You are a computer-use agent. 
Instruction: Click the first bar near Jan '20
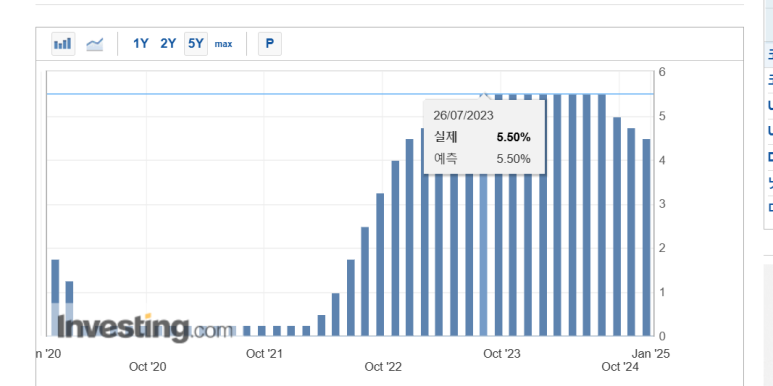point(55,297)
